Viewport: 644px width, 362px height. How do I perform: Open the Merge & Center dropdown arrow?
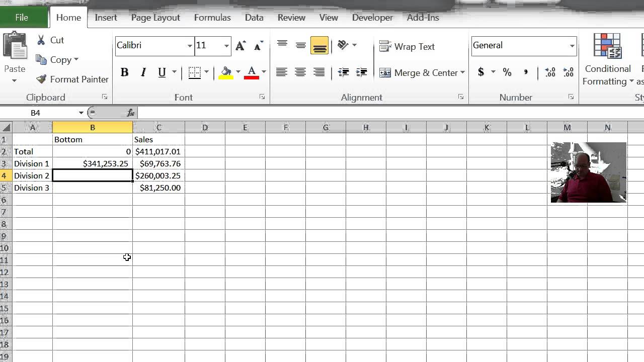tap(462, 73)
